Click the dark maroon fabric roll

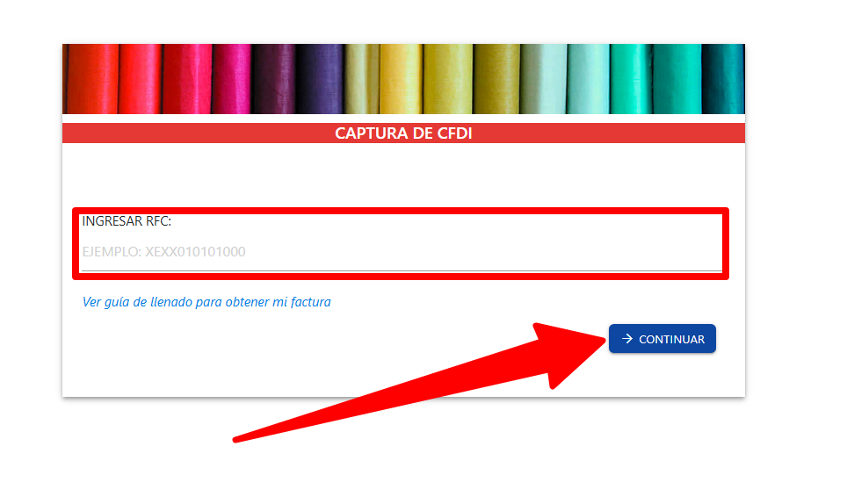273,79
